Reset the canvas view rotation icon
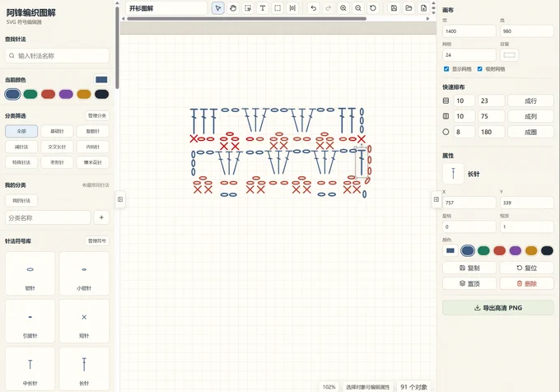The height and width of the screenshot is (392, 560). pos(373,8)
